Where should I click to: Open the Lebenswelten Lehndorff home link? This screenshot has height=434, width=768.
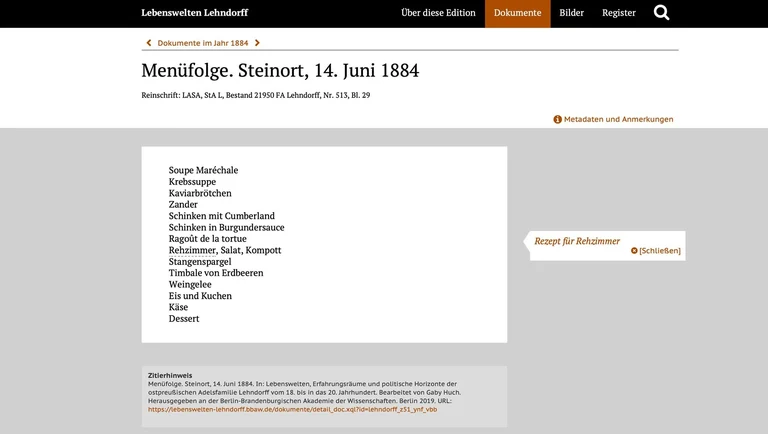pyautogui.click(x=194, y=13)
